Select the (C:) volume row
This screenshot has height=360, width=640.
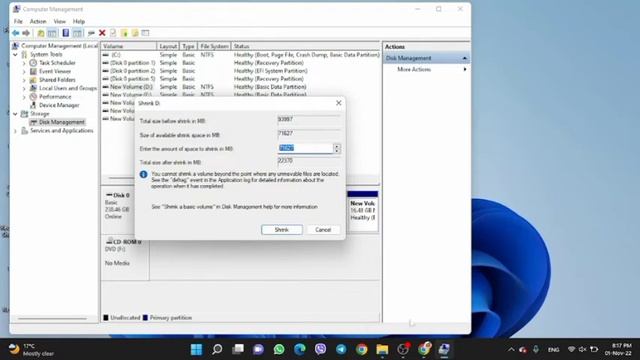[x=241, y=55]
